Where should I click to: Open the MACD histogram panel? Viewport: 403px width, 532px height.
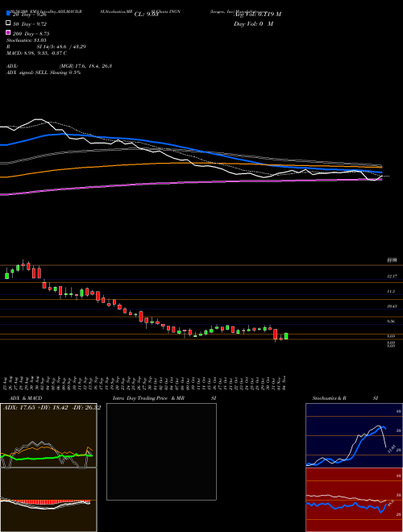pyautogui.click(x=48, y=500)
